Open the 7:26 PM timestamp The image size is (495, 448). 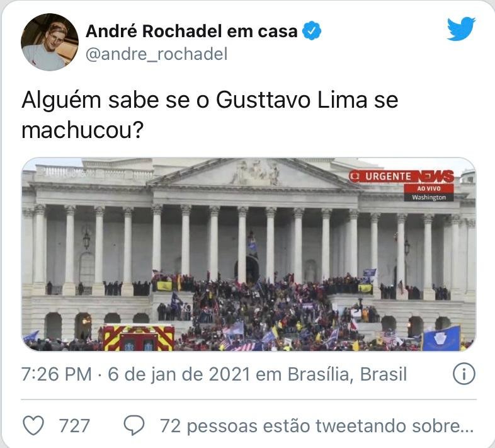point(56,374)
